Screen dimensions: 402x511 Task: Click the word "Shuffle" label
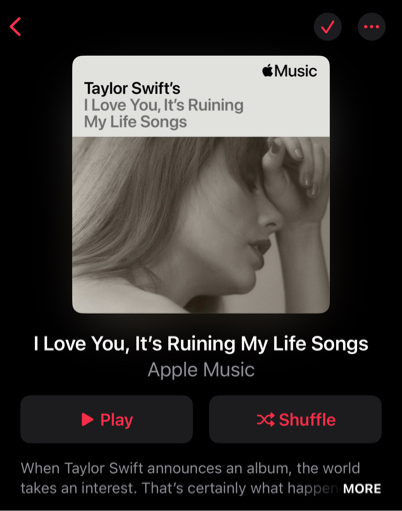tap(307, 419)
